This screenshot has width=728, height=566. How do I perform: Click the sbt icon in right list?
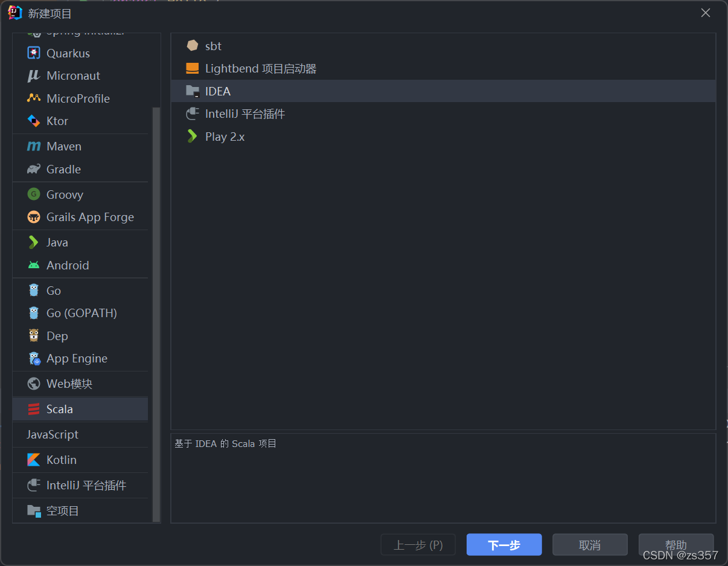pyautogui.click(x=193, y=45)
